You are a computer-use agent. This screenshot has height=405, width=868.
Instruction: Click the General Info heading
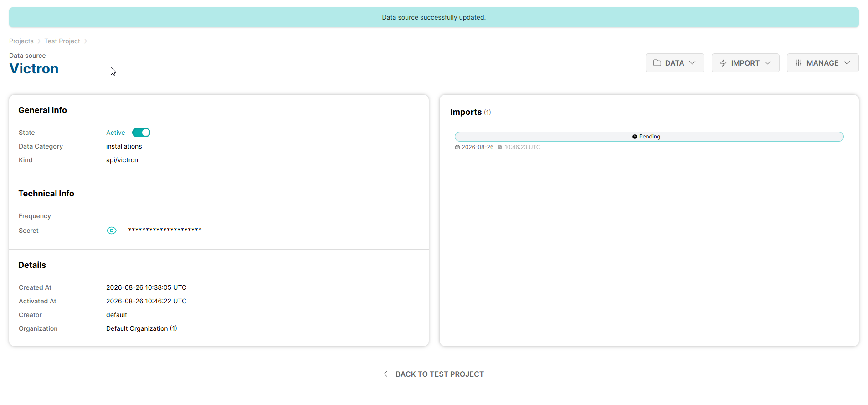pos(42,110)
